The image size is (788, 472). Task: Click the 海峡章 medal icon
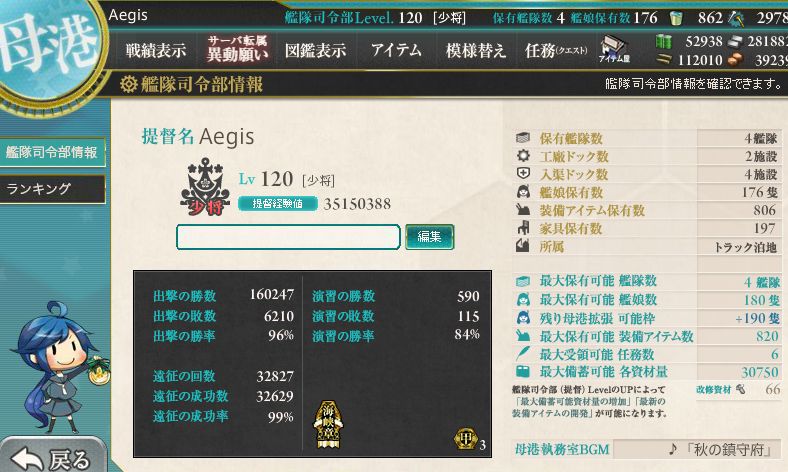pyautogui.click(x=328, y=425)
